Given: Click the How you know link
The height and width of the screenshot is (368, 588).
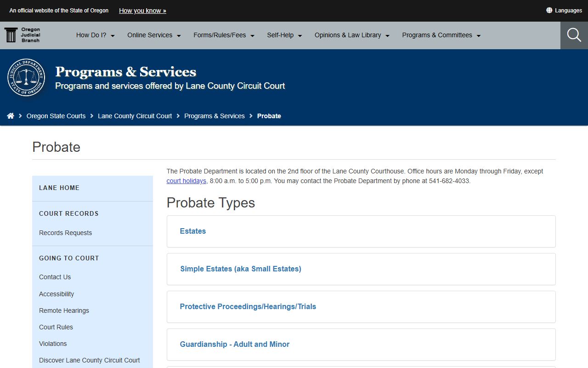Looking at the screenshot, I should point(142,11).
